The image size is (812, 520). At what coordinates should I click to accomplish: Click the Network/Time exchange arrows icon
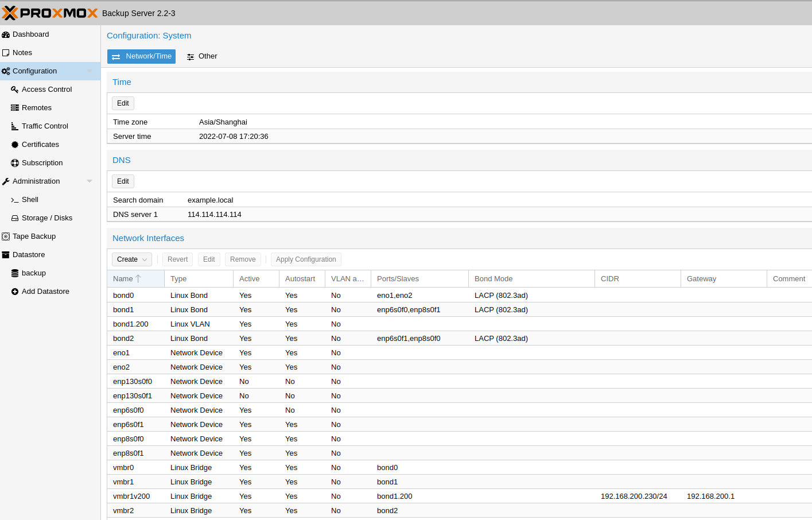116,57
